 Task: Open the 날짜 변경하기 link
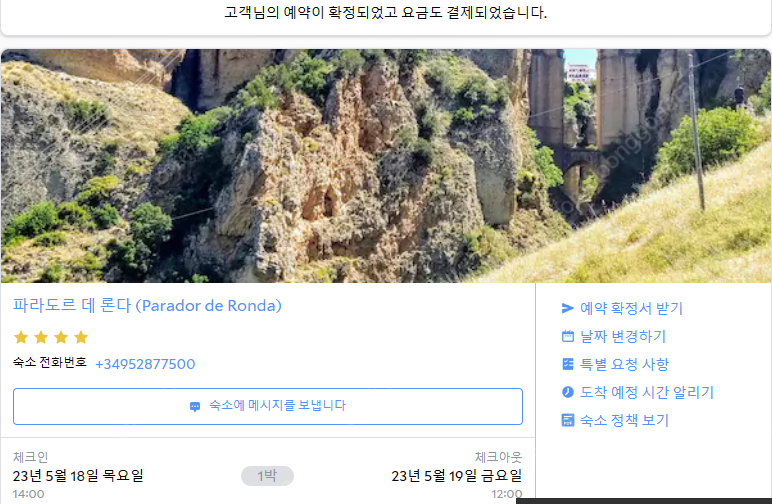click(623, 336)
